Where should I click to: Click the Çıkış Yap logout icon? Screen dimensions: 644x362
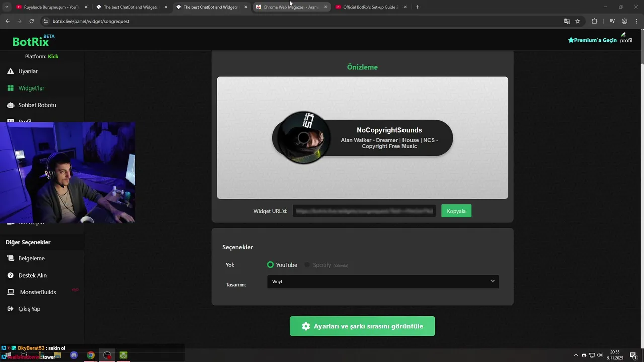click(10, 309)
